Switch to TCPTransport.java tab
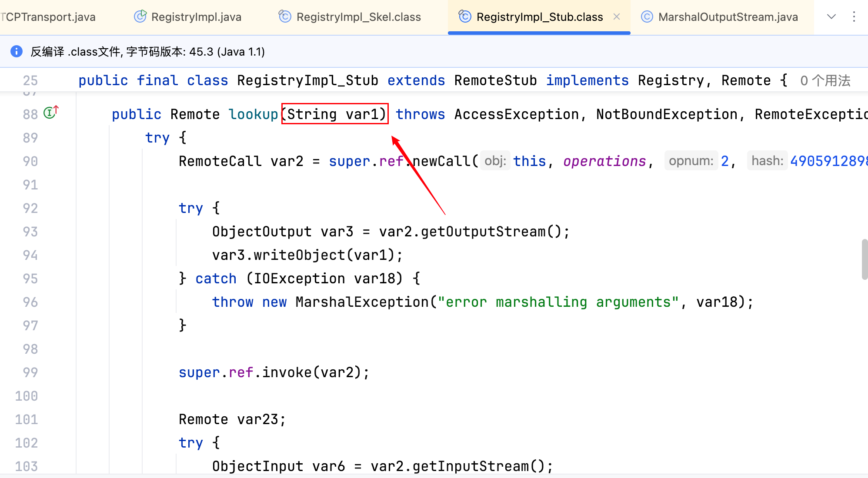 coord(49,17)
